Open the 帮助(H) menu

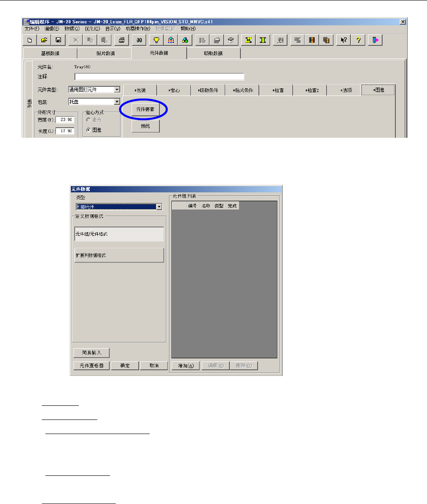tap(188, 29)
